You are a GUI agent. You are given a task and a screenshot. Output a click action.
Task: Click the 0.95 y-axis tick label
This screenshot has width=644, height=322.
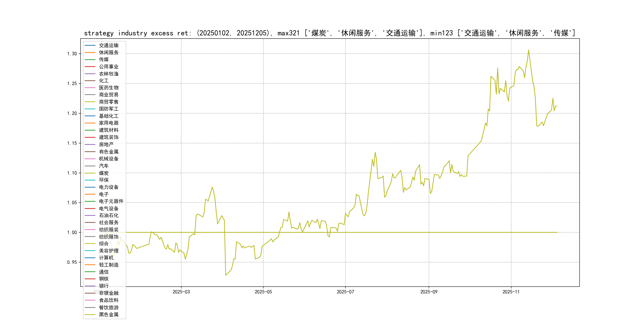pos(72,262)
